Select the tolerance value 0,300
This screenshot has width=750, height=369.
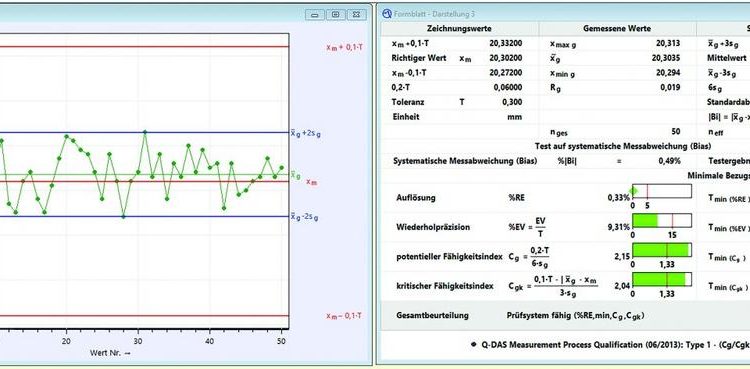pos(513,102)
